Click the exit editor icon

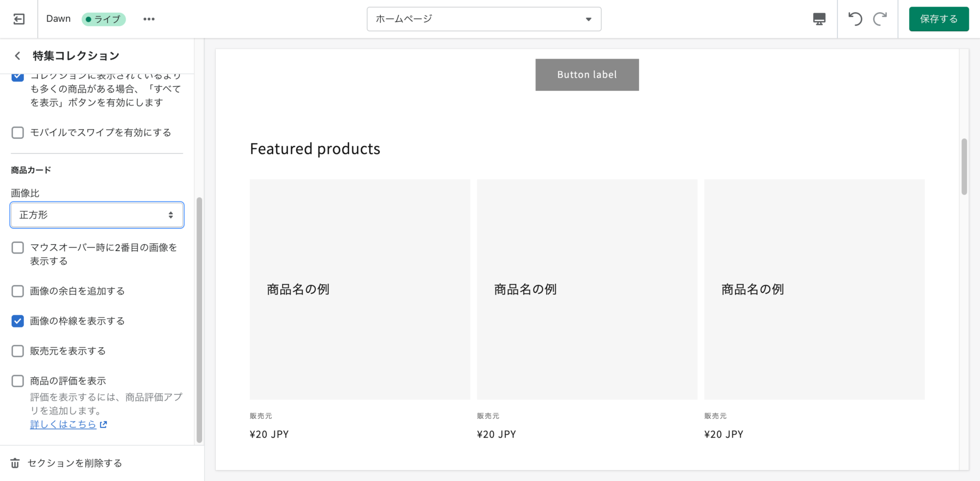pos(19,19)
